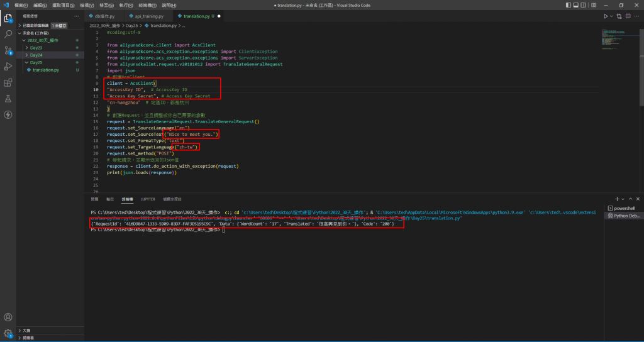Switch to the 終端機 panel tab
Viewport: 644px width, 342px height.
(127, 199)
